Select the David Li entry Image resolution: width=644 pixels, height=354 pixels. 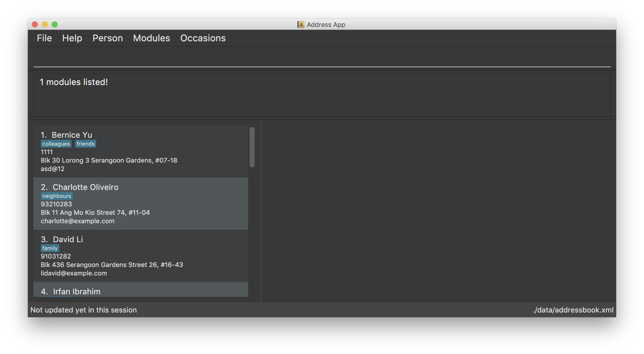pos(140,256)
